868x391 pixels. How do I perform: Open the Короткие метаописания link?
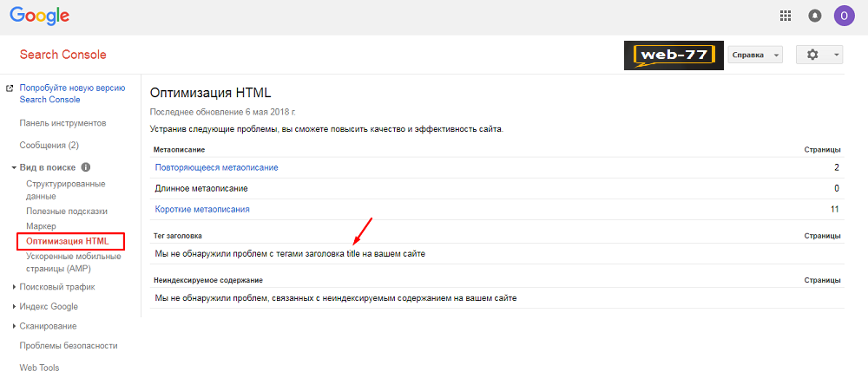tap(202, 210)
